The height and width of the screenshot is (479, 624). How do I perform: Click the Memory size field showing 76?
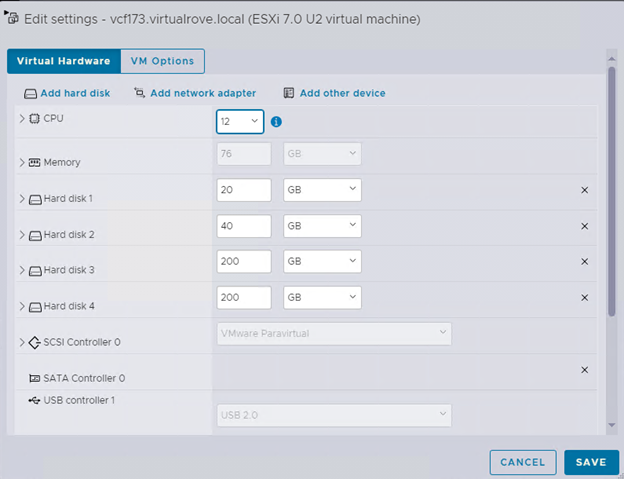244,154
